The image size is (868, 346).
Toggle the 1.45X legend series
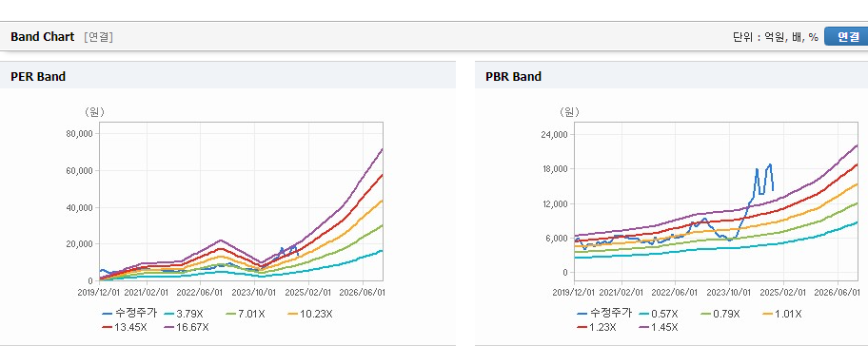point(659,327)
